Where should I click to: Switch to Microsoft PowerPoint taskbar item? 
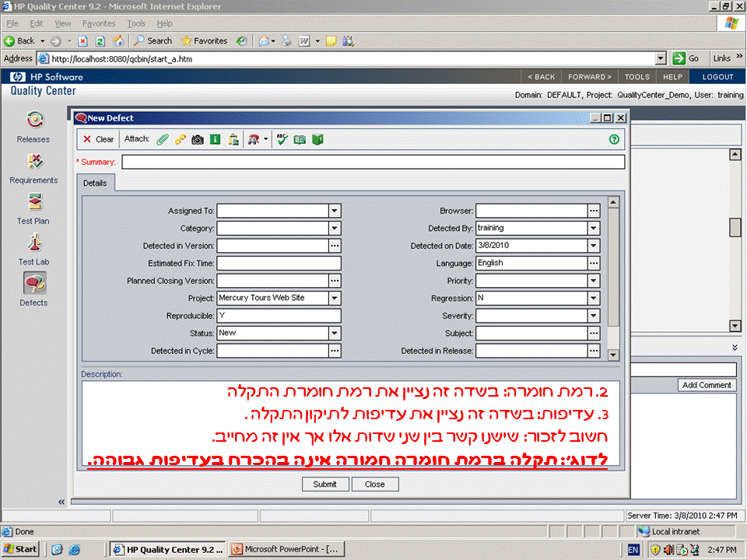tap(286, 549)
